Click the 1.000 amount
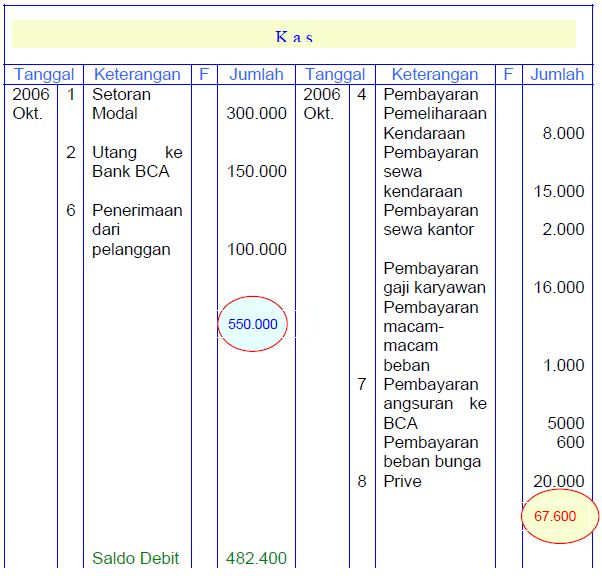Image resolution: width=602 pixels, height=576 pixels. click(563, 365)
